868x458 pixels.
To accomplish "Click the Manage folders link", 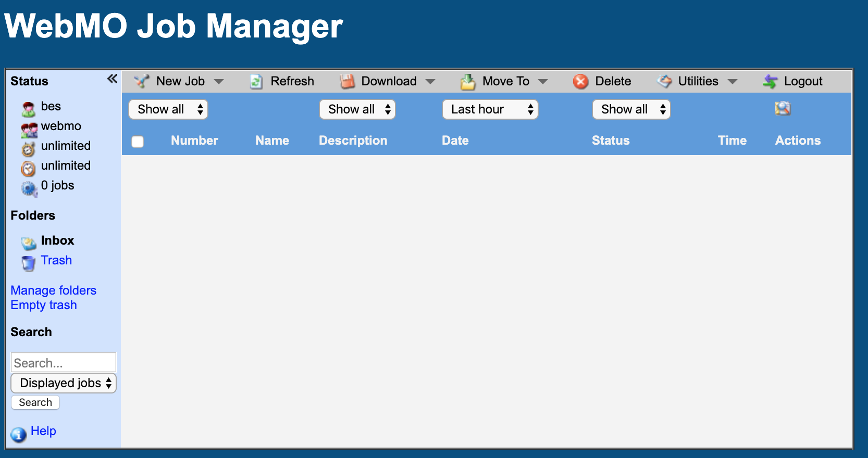I will pyautogui.click(x=54, y=290).
